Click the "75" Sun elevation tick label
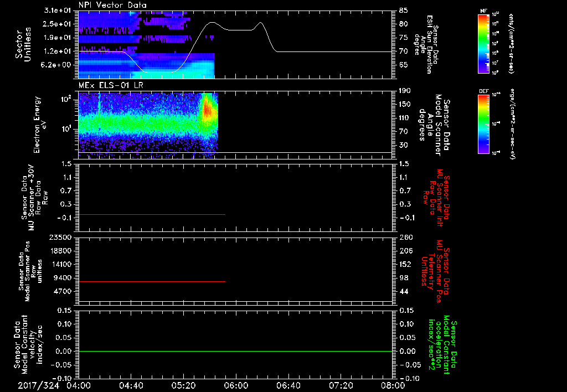The height and width of the screenshot is (392, 567). [x=404, y=38]
